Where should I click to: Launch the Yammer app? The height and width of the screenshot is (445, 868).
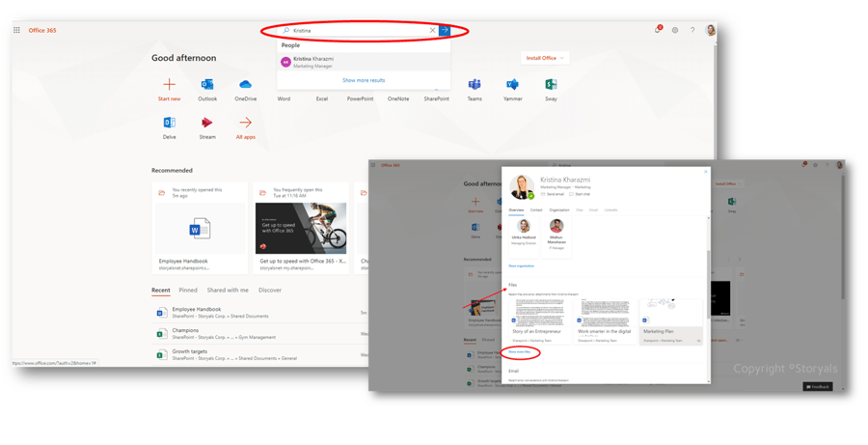click(x=513, y=84)
